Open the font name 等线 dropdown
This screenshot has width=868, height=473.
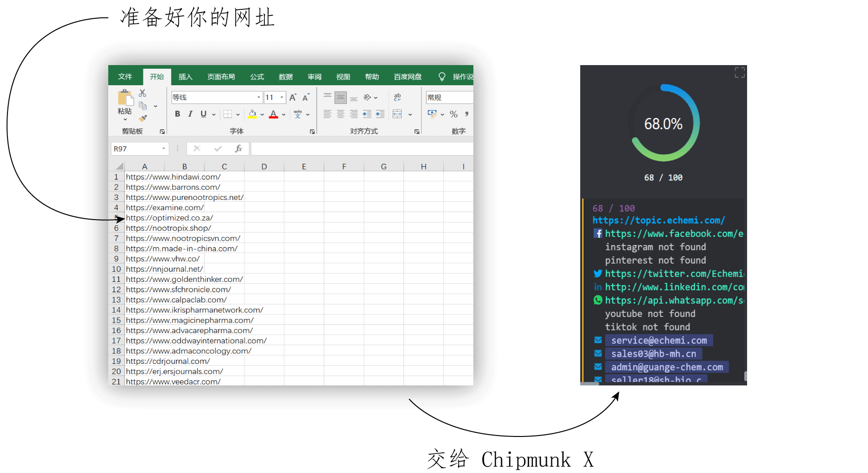258,97
